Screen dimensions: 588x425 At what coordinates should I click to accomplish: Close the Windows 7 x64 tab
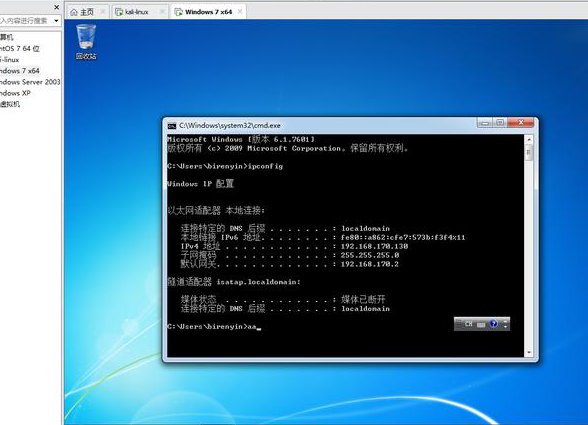(240, 12)
